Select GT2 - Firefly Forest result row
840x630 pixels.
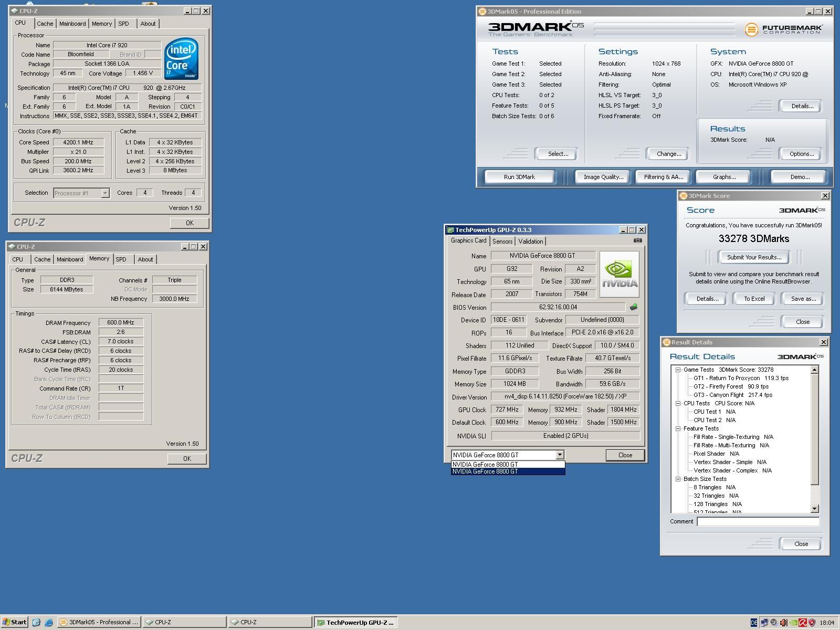(731, 386)
